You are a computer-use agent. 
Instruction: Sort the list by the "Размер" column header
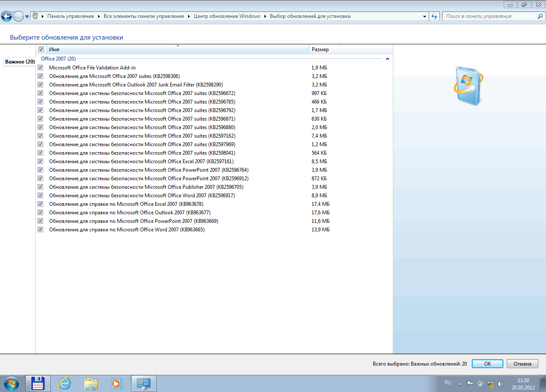point(324,49)
